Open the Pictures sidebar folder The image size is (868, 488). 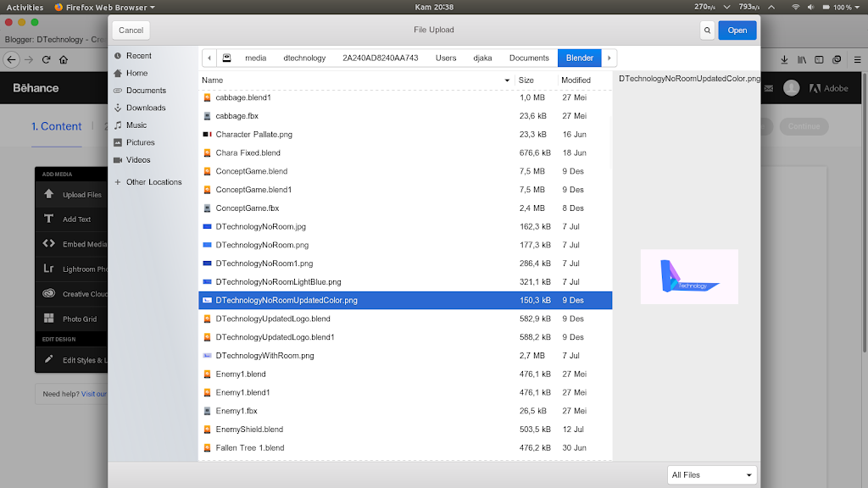click(x=140, y=142)
